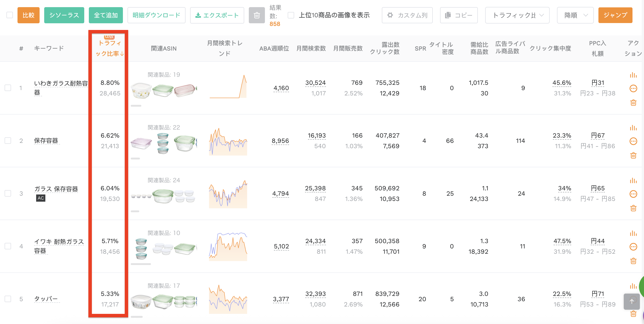Open bar chart for 保存容器 row
Image resolution: width=644 pixels, height=324 pixels.
pyautogui.click(x=633, y=128)
